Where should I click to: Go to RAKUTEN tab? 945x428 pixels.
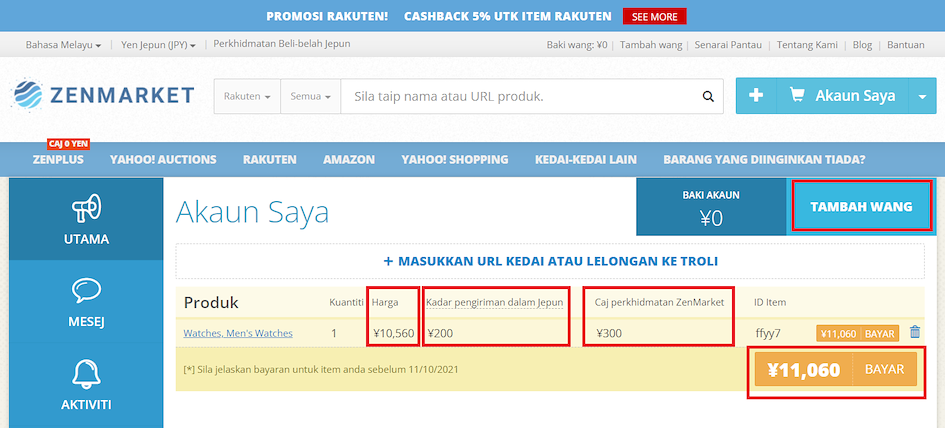(269, 160)
